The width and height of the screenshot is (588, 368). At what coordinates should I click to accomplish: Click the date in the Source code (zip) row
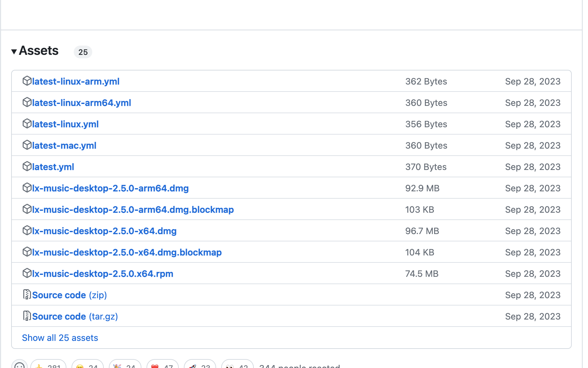point(533,295)
